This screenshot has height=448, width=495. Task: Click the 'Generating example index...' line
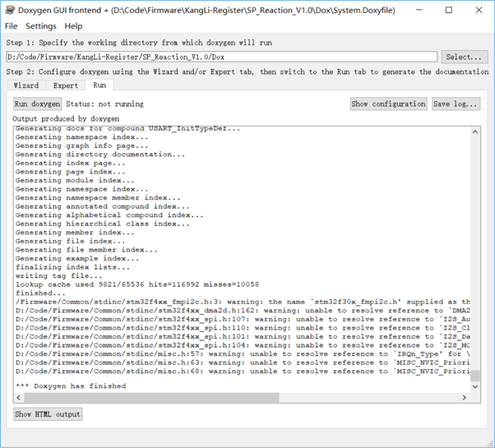[x=77, y=258]
